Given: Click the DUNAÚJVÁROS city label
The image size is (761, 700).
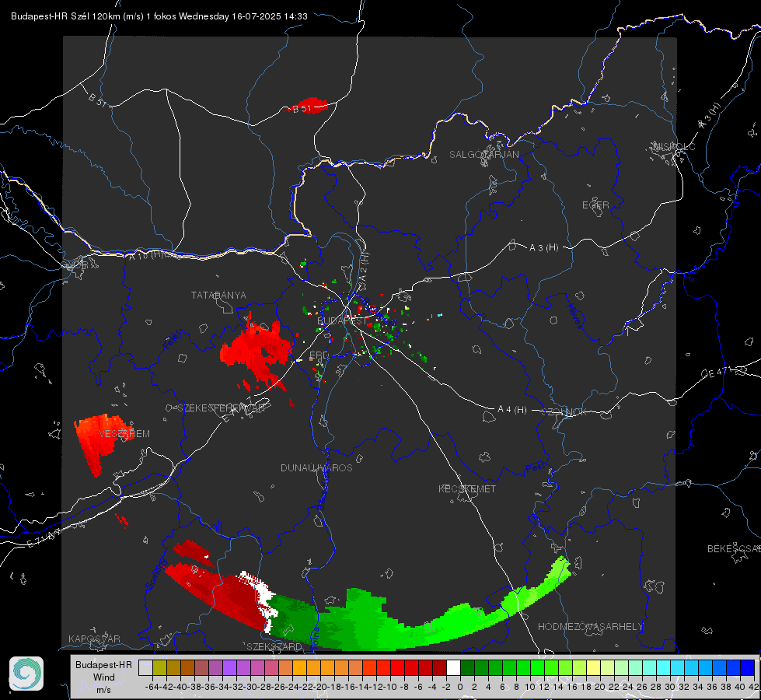Looking at the screenshot, I should (316, 467).
